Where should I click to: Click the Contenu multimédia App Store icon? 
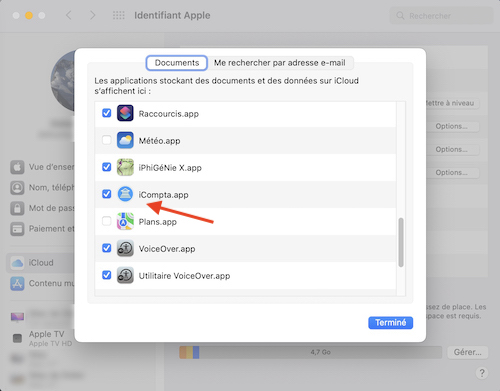click(17, 283)
